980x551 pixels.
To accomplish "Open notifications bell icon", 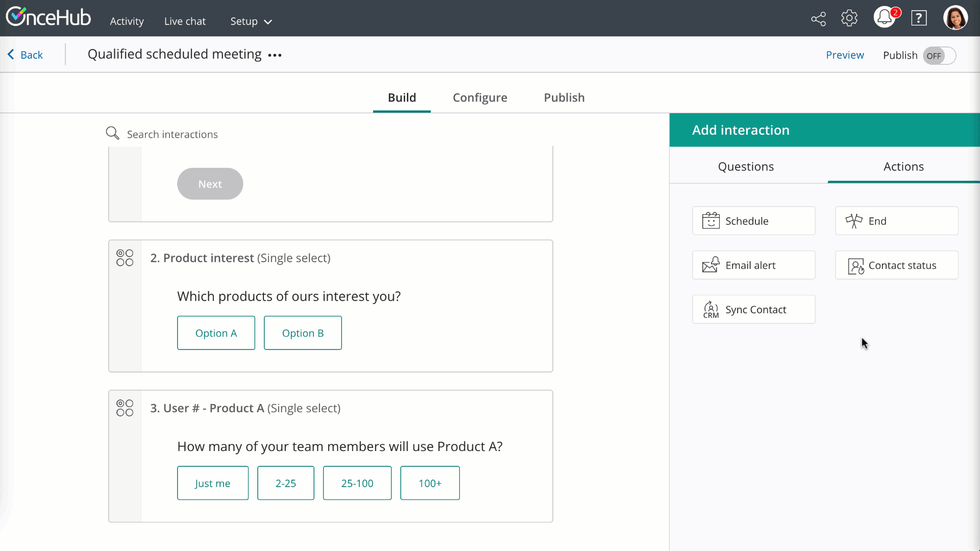I will pos(885,18).
